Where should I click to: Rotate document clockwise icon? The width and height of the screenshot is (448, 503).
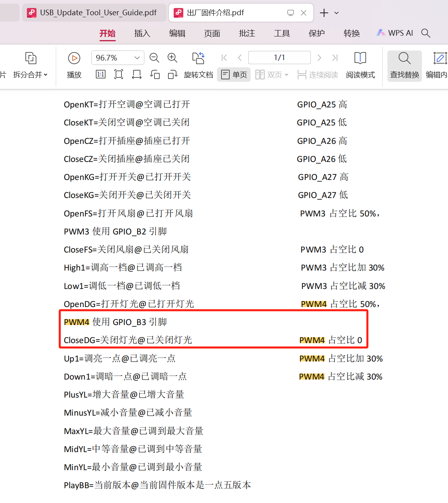[x=172, y=75]
